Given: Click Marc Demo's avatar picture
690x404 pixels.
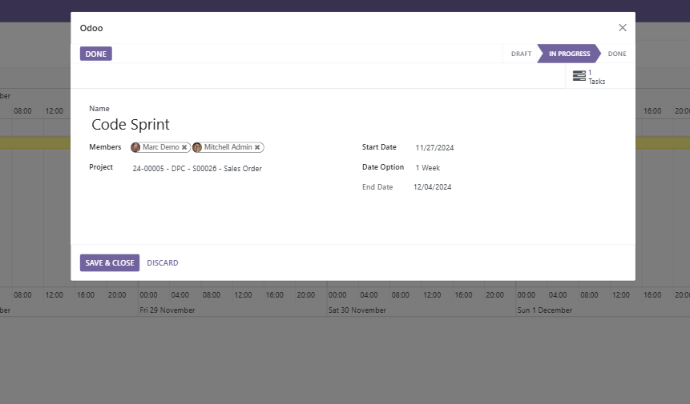Looking at the screenshot, I should coord(136,147).
